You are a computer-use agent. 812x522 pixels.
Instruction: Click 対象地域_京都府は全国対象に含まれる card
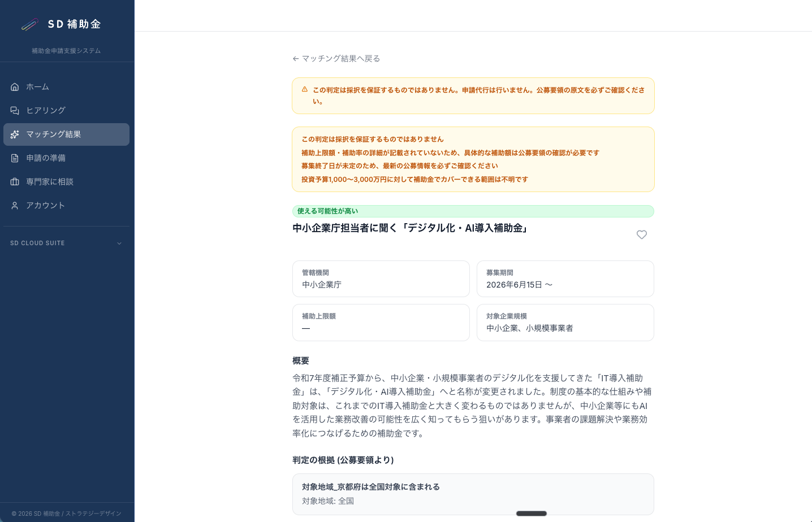pyautogui.click(x=473, y=494)
